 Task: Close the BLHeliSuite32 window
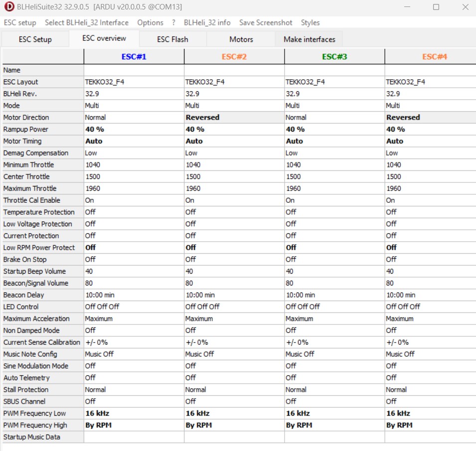[466, 6]
